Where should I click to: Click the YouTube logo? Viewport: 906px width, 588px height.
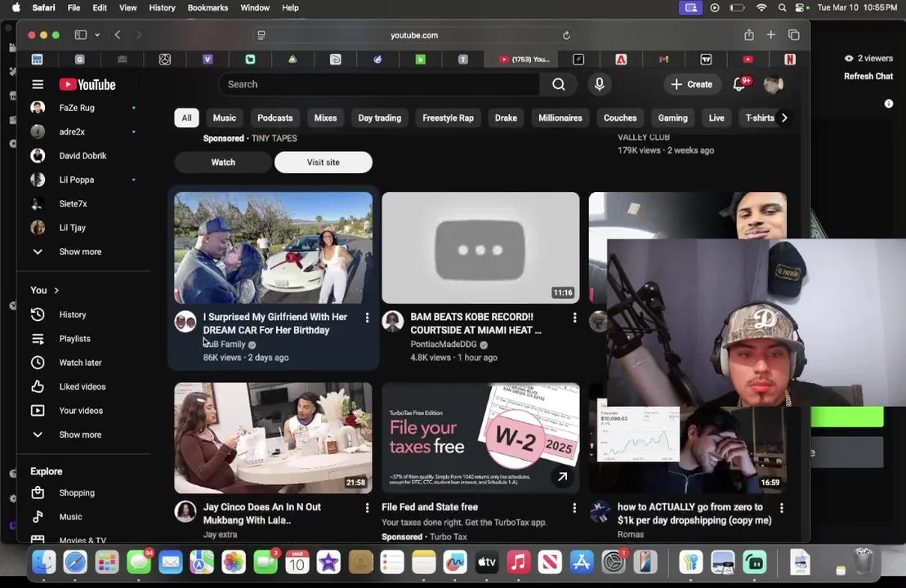pos(87,84)
